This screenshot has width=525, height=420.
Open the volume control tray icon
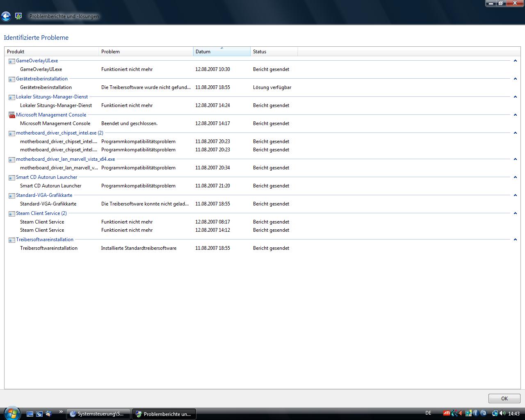pyautogui.click(x=503, y=413)
